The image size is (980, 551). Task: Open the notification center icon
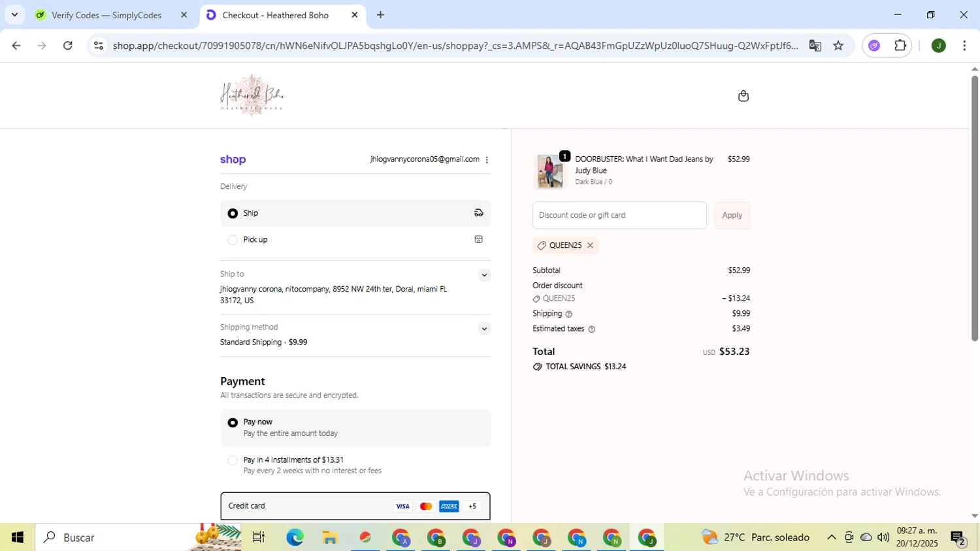pos(958,538)
